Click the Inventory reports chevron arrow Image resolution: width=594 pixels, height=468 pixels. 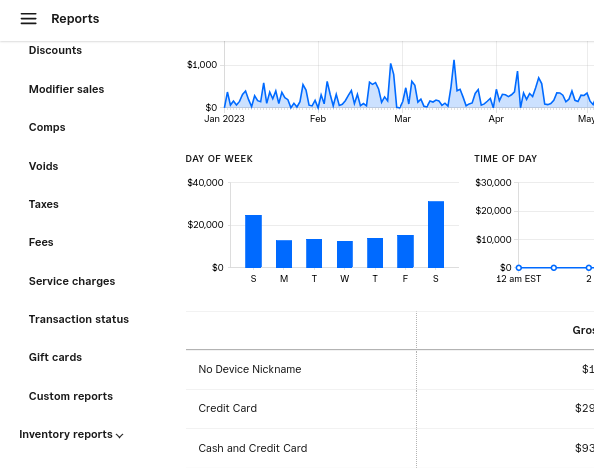tap(120, 436)
